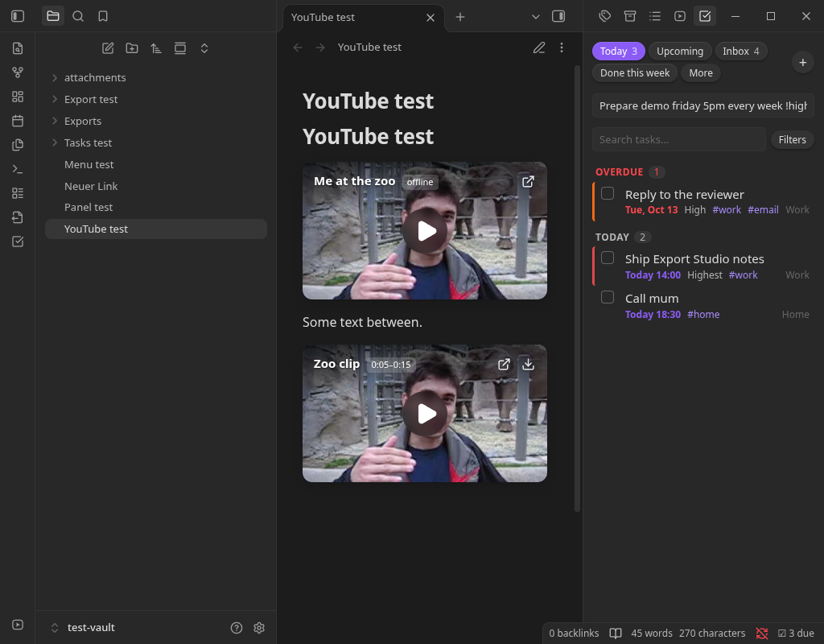Image resolution: width=824 pixels, height=644 pixels.
Task: Click the #email tag link
Action: pyautogui.click(x=763, y=210)
